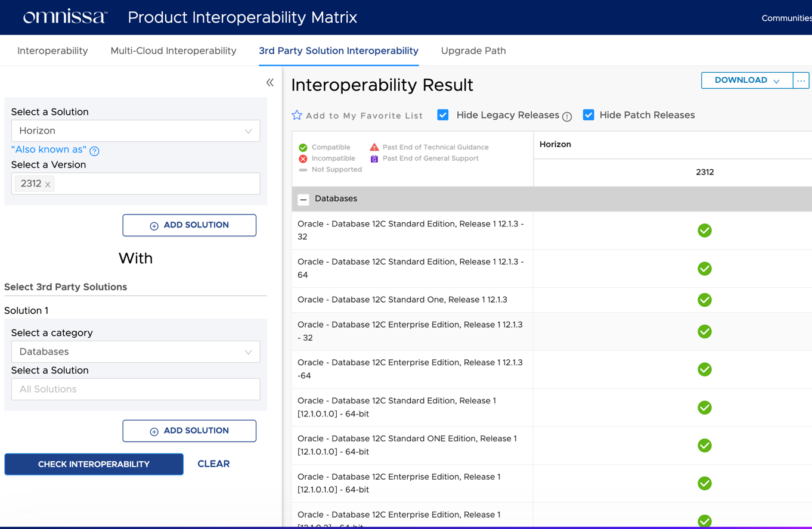812x529 pixels.
Task: Open the Hide Legacy Releases info tooltip
Action: 568,116
